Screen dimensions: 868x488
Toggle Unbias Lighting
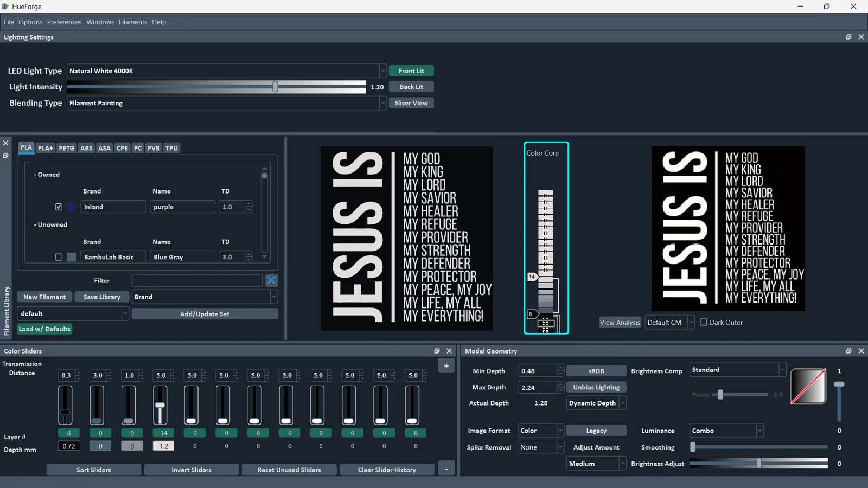pyautogui.click(x=596, y=387)
